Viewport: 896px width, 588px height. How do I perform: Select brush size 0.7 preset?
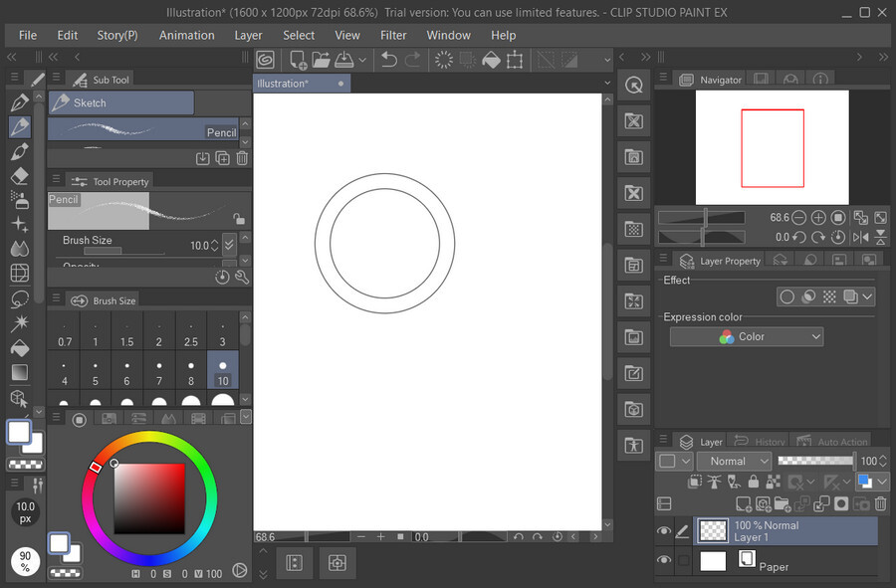point(65,332)
